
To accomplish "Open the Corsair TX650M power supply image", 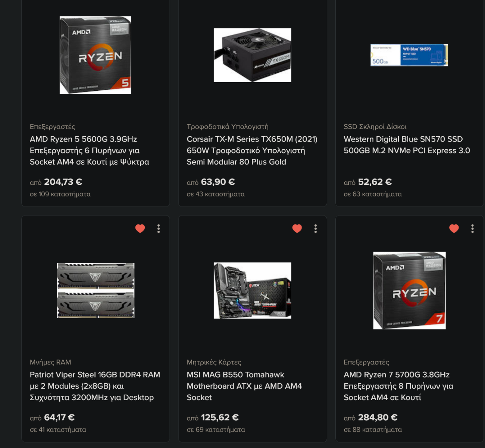I will click(253, 55).
